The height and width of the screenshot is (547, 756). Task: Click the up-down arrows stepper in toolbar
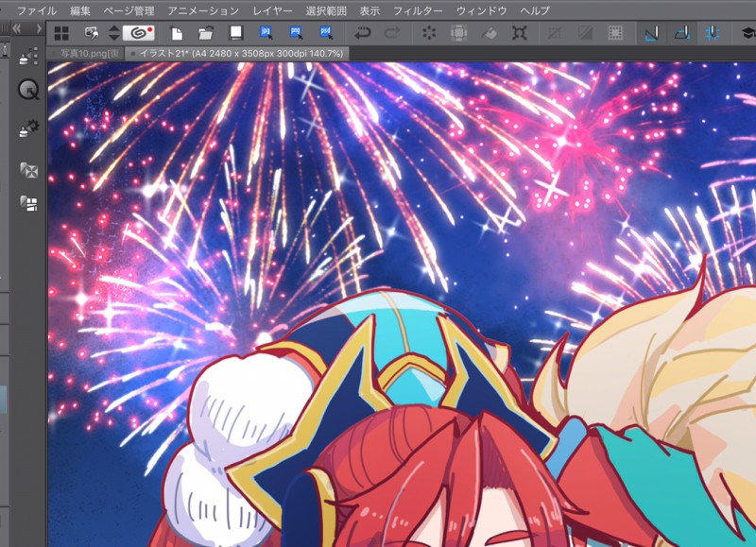(x=113, y=33)
